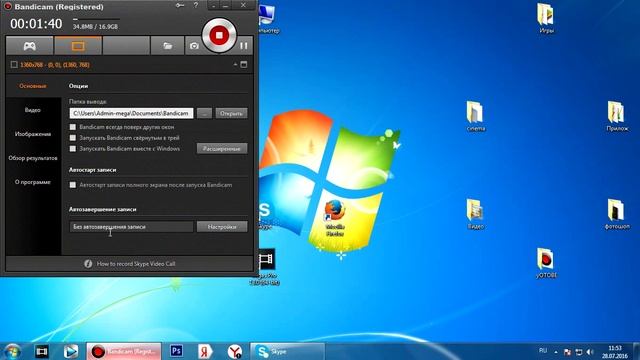Click the 'Без автозавершения записи' field
Screen dimensions: 640x360
131,227
